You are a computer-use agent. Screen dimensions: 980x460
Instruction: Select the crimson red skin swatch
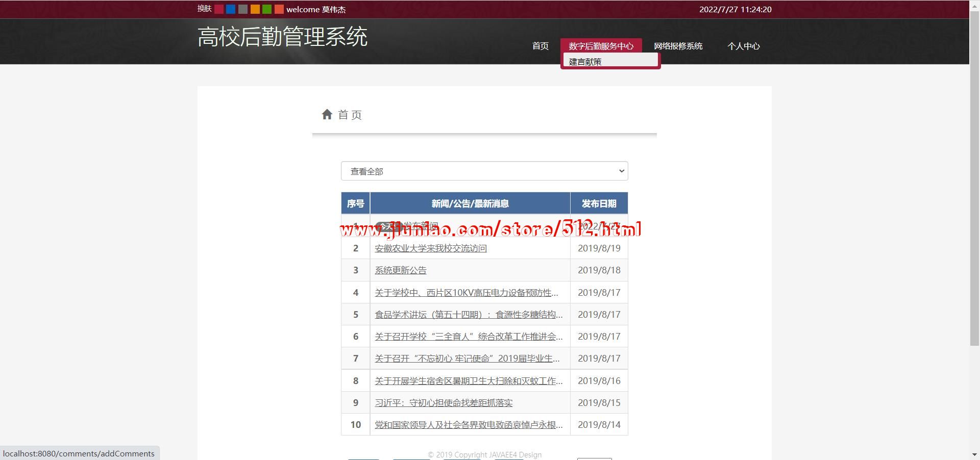pos(218,9)
